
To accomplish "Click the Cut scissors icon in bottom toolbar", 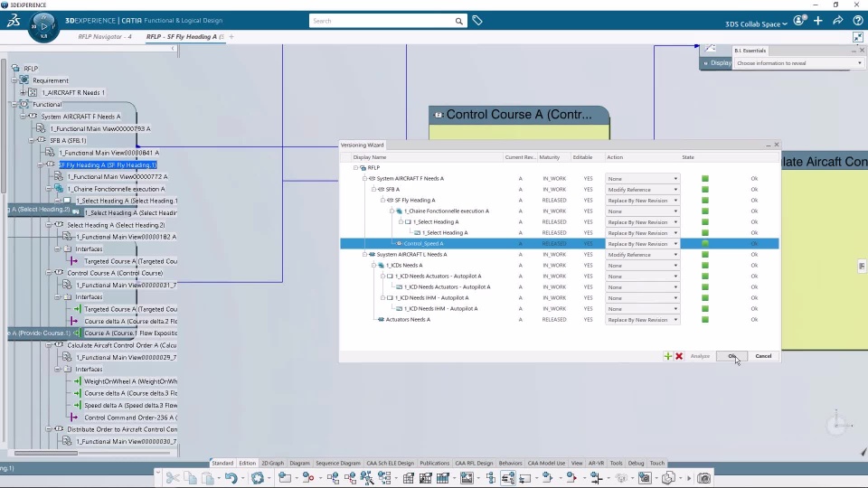I will (x=172, y=477).
